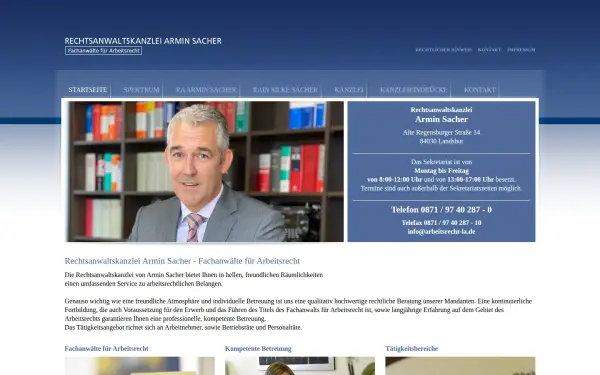Open the Spektrum navigation tab
Image resolution: width=600 pixels, height=375 pixels.
coord(141,90)
